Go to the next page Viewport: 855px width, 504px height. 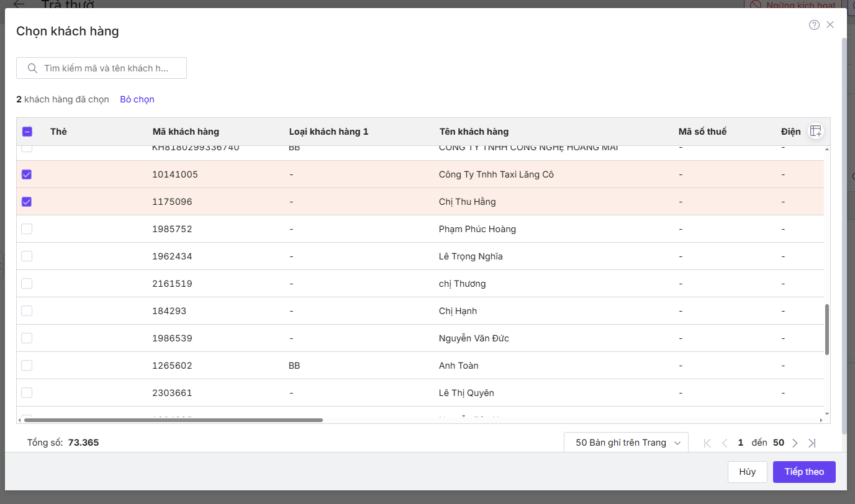(795, 443)
